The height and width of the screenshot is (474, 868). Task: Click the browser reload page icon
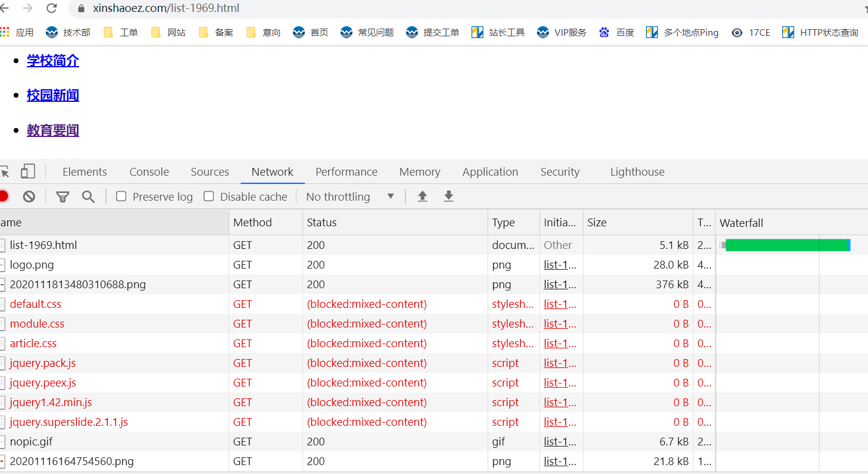[x=52, y=8]
